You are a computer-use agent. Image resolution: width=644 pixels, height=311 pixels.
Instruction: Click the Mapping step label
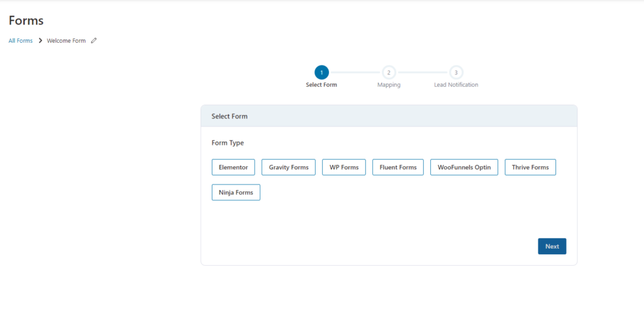pos(389,85)
